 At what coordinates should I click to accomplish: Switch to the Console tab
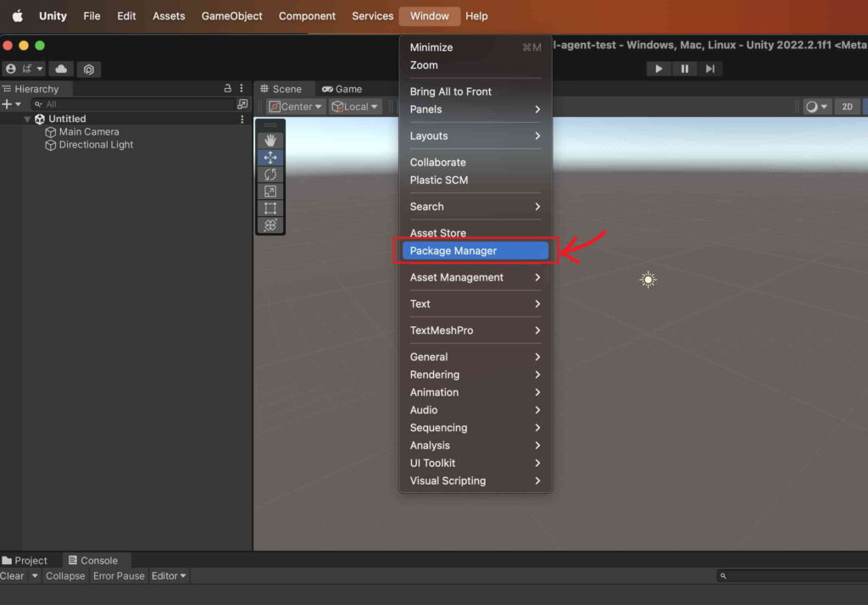point(93,560)
